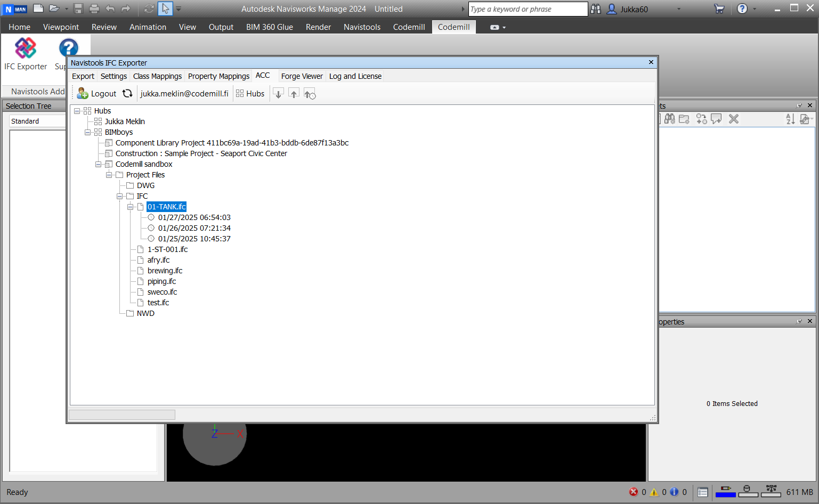
Task: Collapse the Hubs root tree node
Action: click(x=77, y=111)
